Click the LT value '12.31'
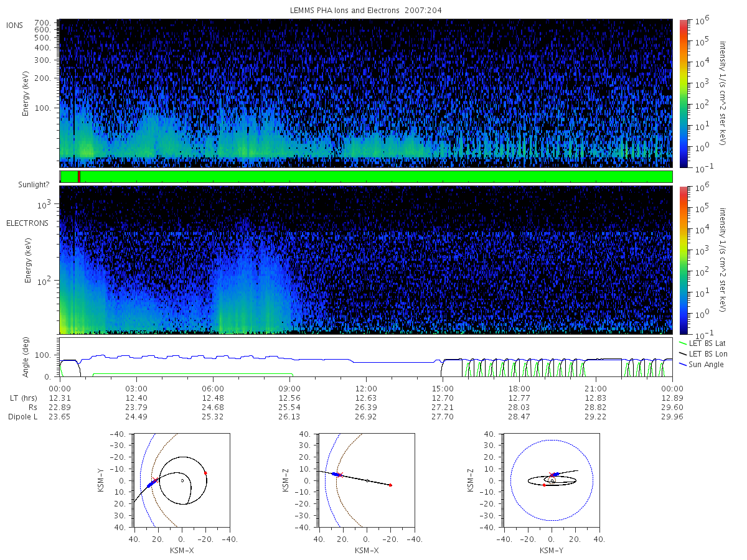This screenshot has height=560, width=747. 60,398
